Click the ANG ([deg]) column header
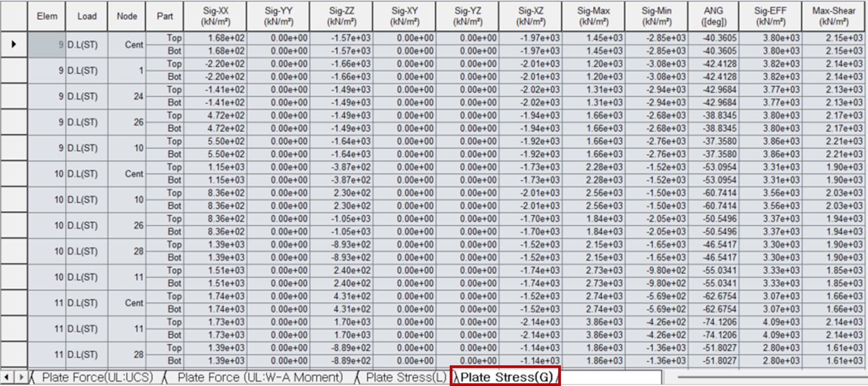This screenshot has height=386, width=868. (x=713, y=16)
